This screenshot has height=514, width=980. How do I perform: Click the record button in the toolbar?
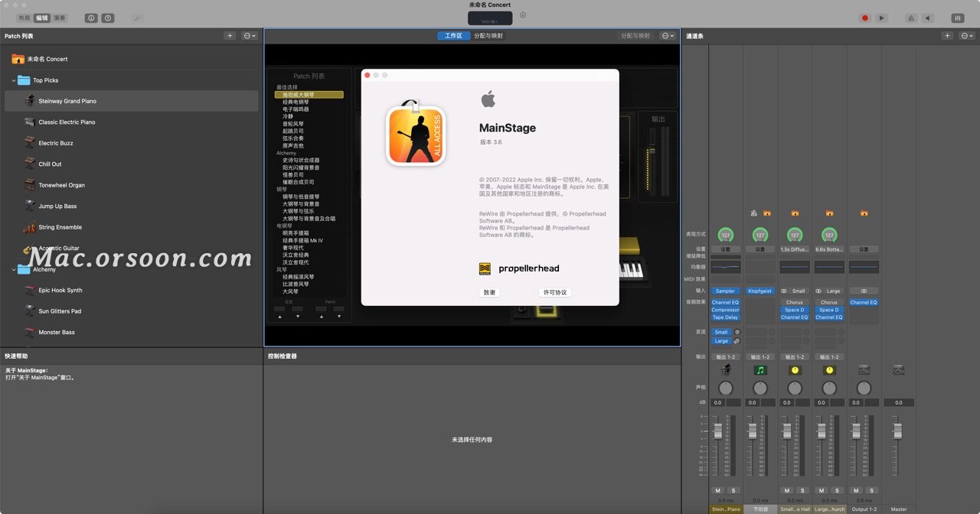865,18
